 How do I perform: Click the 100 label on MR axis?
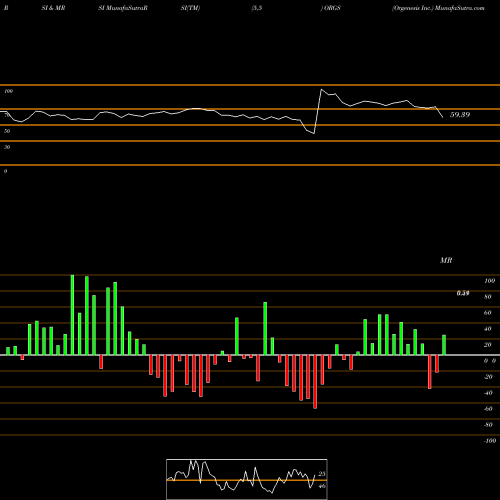click(x=489, y=281)
